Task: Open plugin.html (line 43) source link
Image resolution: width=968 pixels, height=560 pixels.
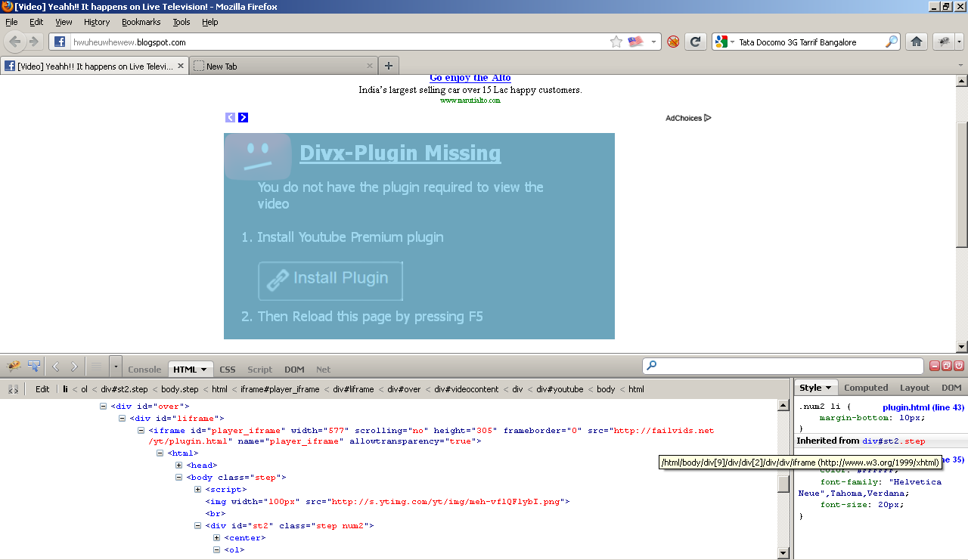Action: [x=923, y=407]
